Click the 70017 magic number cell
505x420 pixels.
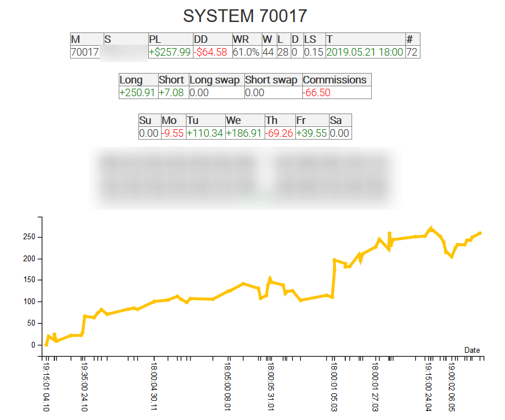pyautogui.click(x=85, y=52)
